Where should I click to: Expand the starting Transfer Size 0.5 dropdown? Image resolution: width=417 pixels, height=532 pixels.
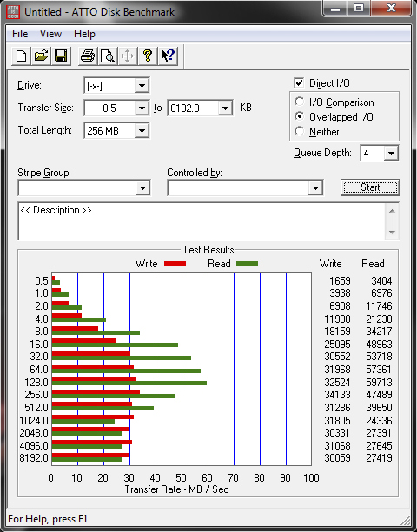(142, 108)
